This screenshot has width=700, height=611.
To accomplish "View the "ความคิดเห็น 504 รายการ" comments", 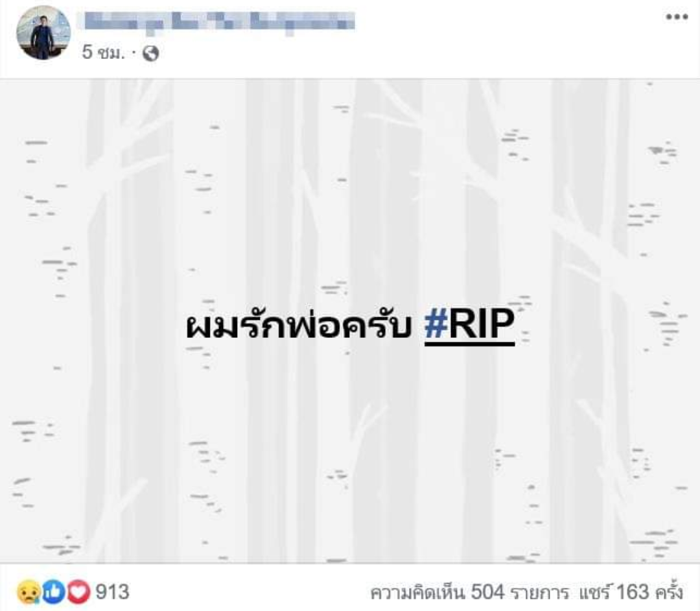I will 470,593.
